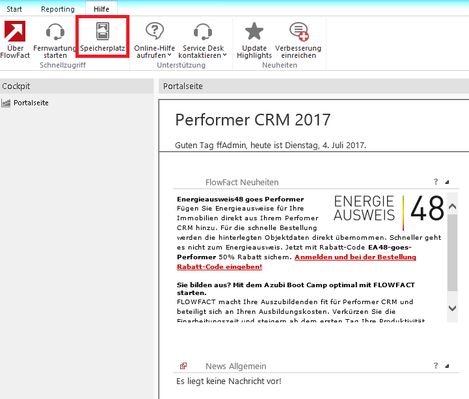
Task: Open Online-Hilfe aufrufen question icon
Action: pos(154,31)
